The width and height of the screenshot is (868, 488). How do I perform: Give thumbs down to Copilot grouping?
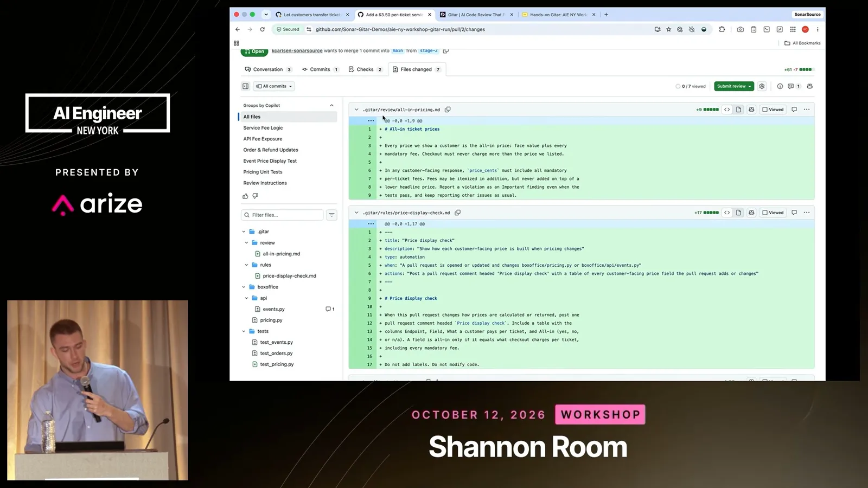256,196
